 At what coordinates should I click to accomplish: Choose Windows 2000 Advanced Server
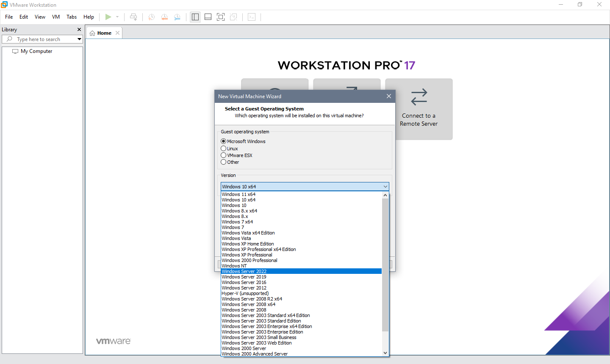(x=302, y=354)
